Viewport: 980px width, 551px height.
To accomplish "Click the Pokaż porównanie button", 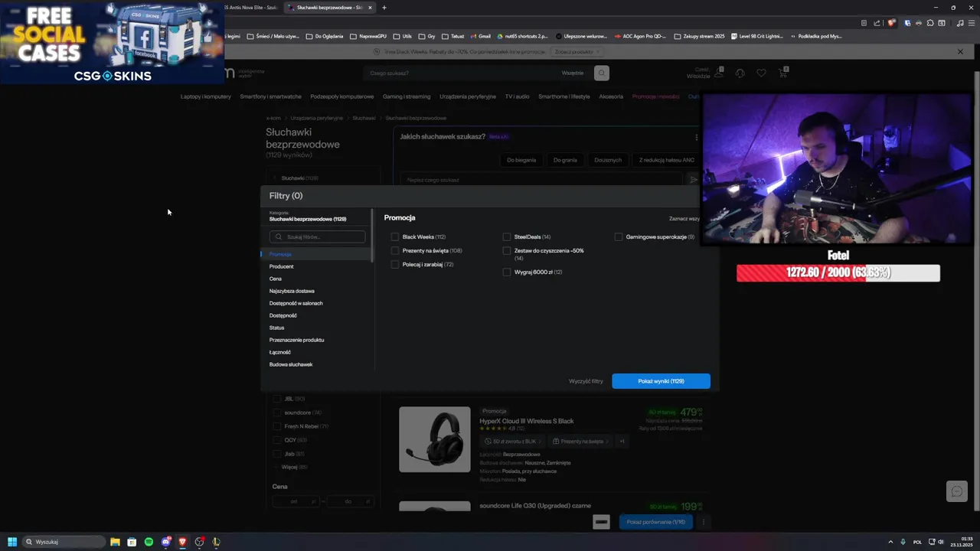I will click(x=656, y=522).
